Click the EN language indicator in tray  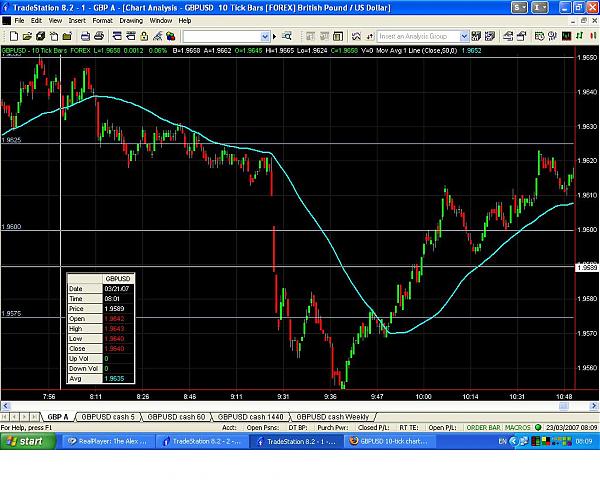[x=502, y=441]
